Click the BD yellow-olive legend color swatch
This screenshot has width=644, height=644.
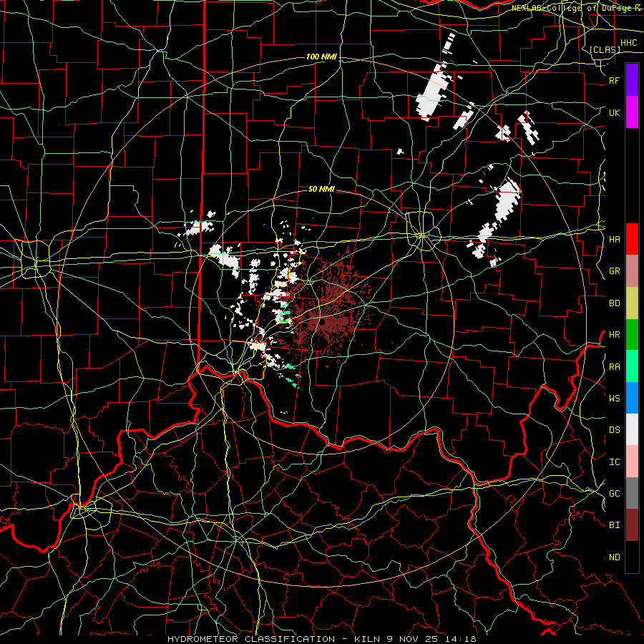click(x=632, y=303)
